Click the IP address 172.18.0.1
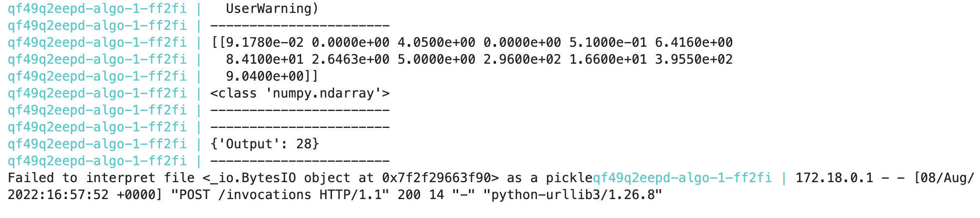 834,178
